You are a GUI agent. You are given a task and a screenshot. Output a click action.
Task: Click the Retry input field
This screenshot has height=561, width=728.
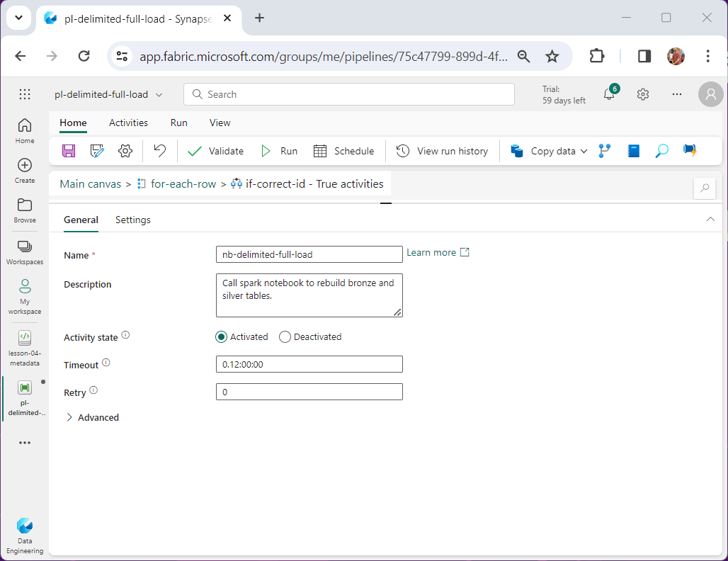[x=309, y=392]
